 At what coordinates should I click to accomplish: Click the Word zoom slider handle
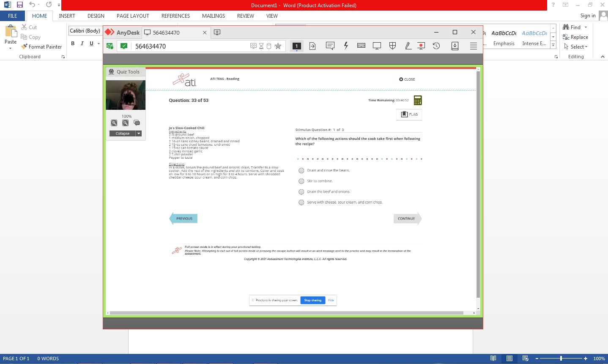click(561, 359)
